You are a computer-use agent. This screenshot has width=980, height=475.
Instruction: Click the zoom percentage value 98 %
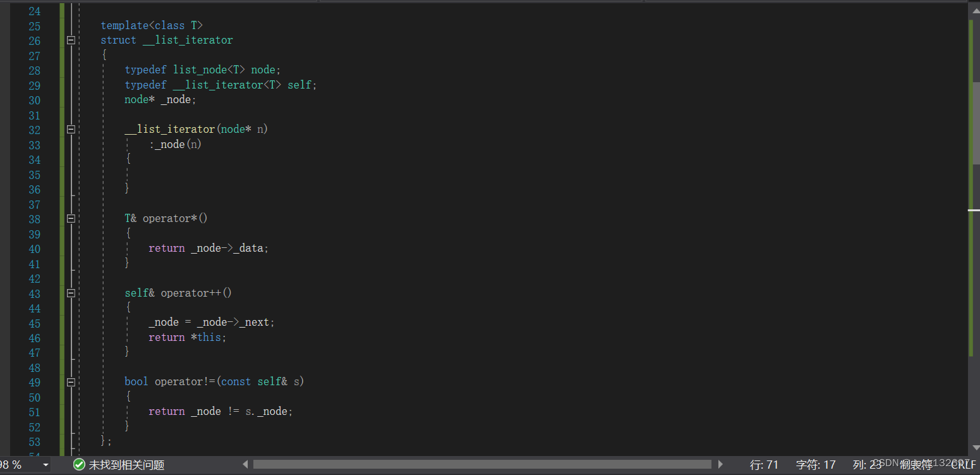pos(11,465)
